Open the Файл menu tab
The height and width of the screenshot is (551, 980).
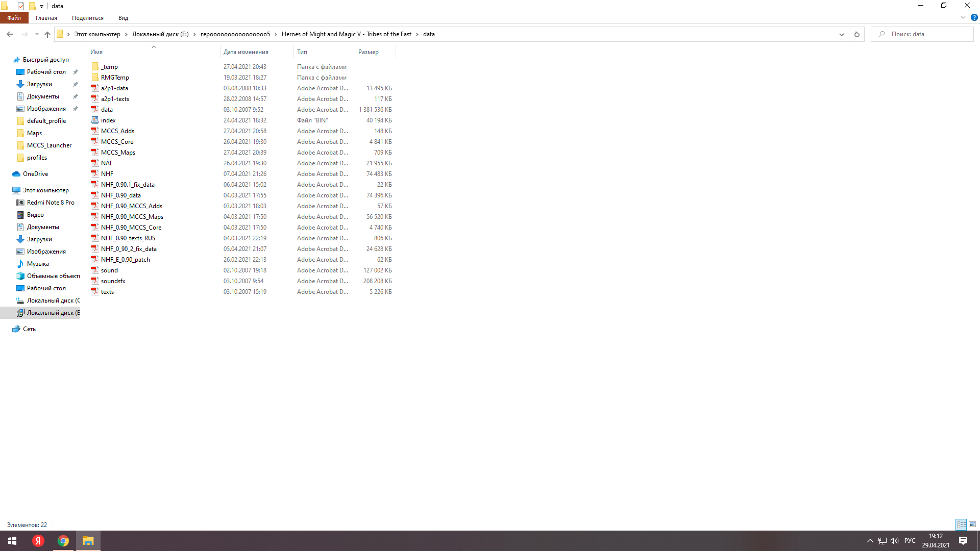coord(14,18)
